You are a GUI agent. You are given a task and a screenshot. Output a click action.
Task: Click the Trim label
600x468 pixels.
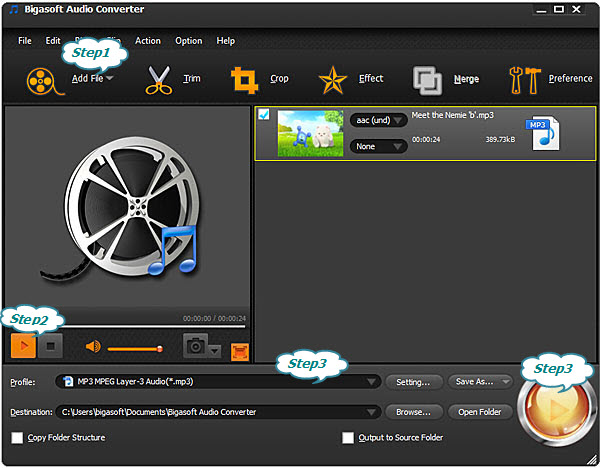[192, 78]
